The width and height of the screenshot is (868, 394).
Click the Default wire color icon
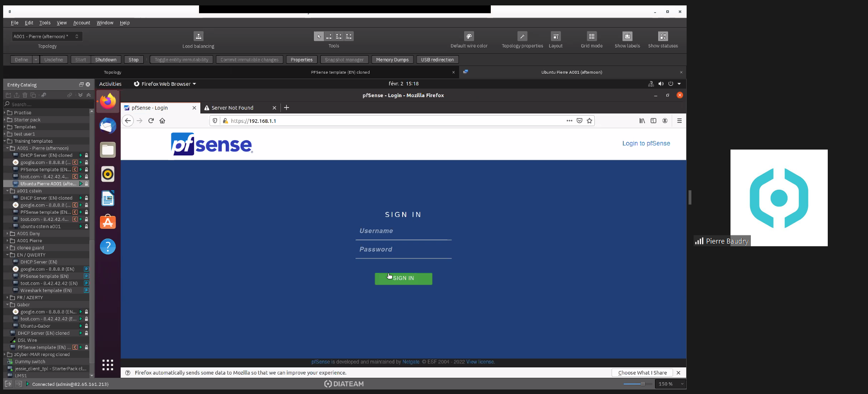[469, 37]
